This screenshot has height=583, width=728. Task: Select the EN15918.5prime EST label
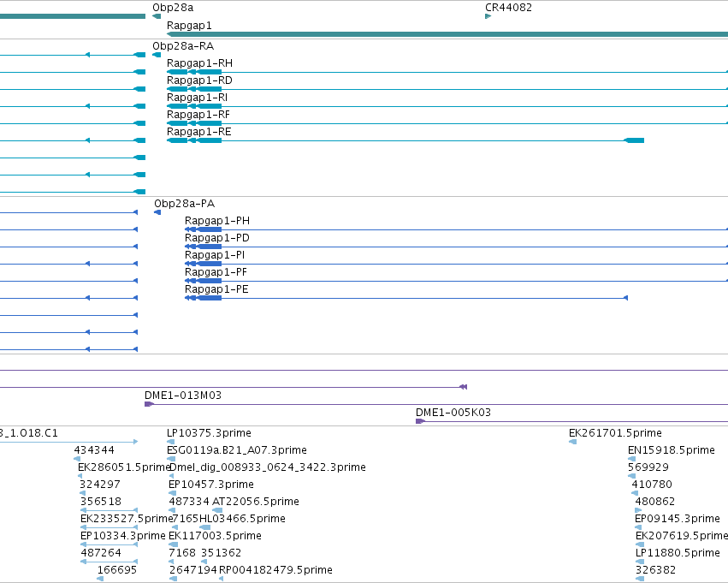pyautogui.click(x=672, y=450)
